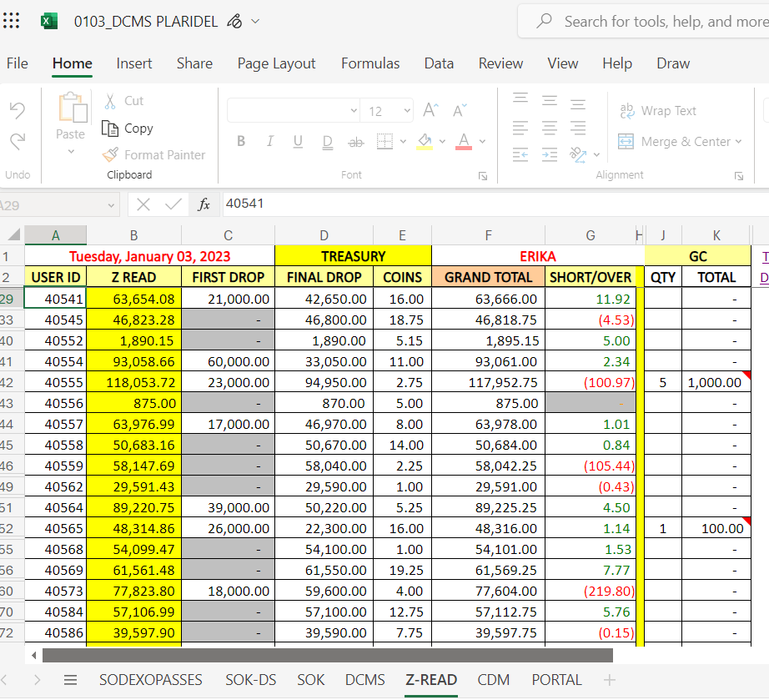This screenshot has height=700, width=769.
Task: Expand the Merge & Center dropdown arrow
Action: [x=738, y=142]
